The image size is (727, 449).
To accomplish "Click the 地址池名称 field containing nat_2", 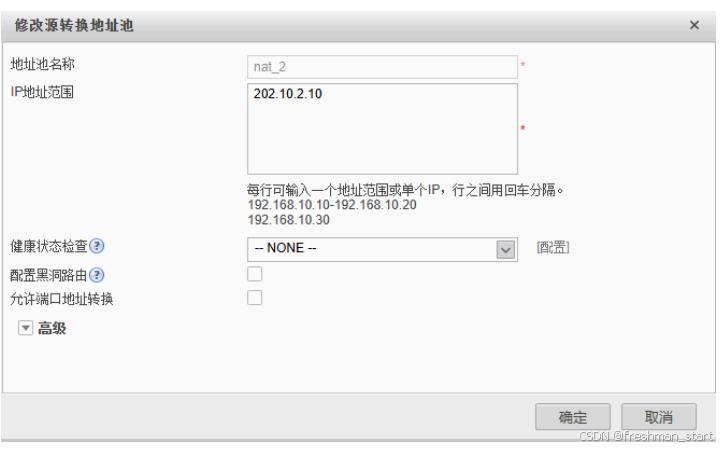I will coord(382,67).
